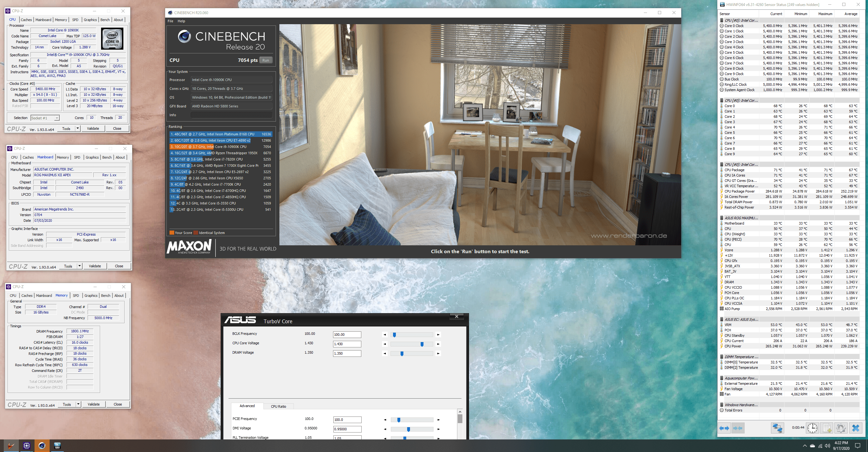Click the DRAM Voltage slider
Screen dimensions: 868x452
(x=412, y=354)
